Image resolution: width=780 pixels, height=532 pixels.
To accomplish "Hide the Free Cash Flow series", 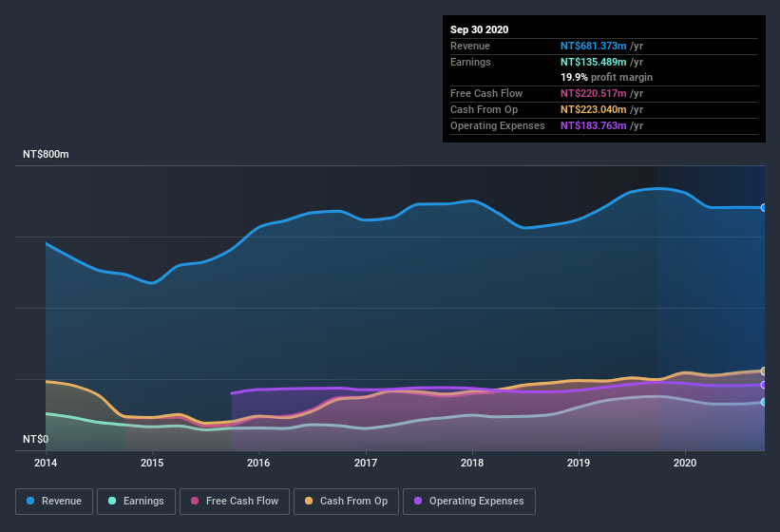I will coord(235,501).
